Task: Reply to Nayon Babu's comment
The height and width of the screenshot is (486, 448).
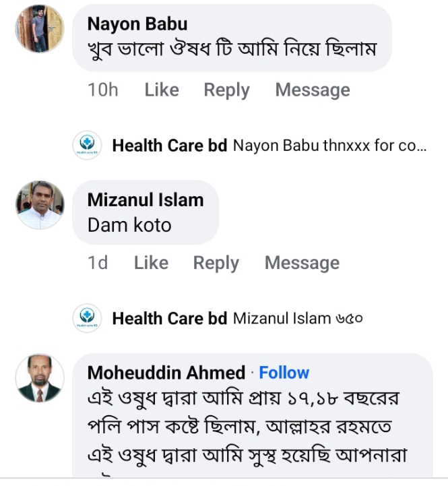Action: pos(226,90)
